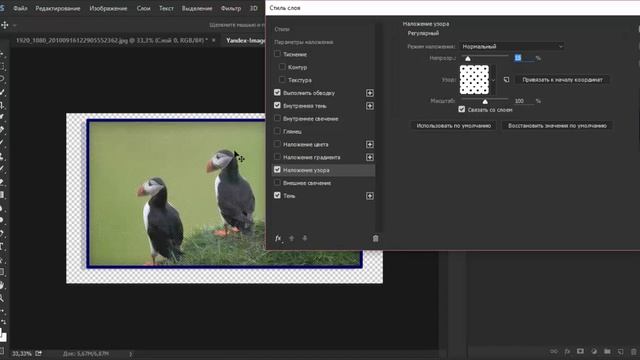Select the Type tool in the toolbar

coord(2,246)
